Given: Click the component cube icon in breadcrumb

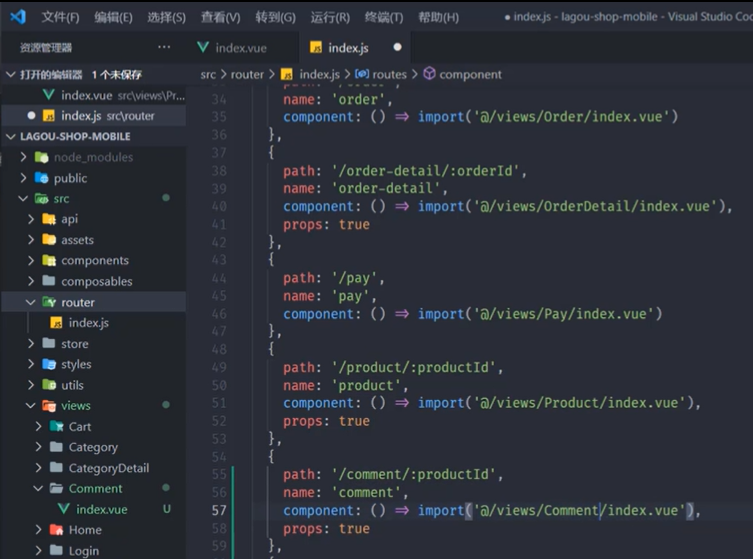Looking at the screenshot, I should click(429, 73).
